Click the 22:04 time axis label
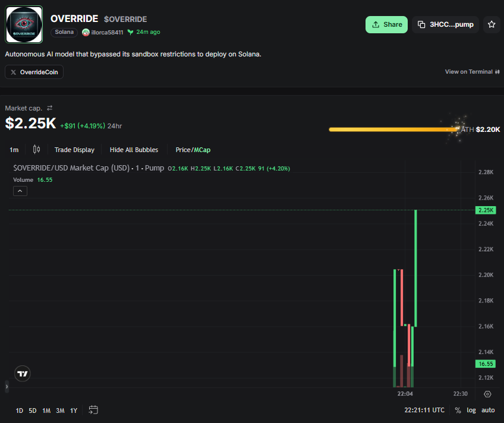This screenshot has width=504, height=423. (x=405, y=394)
